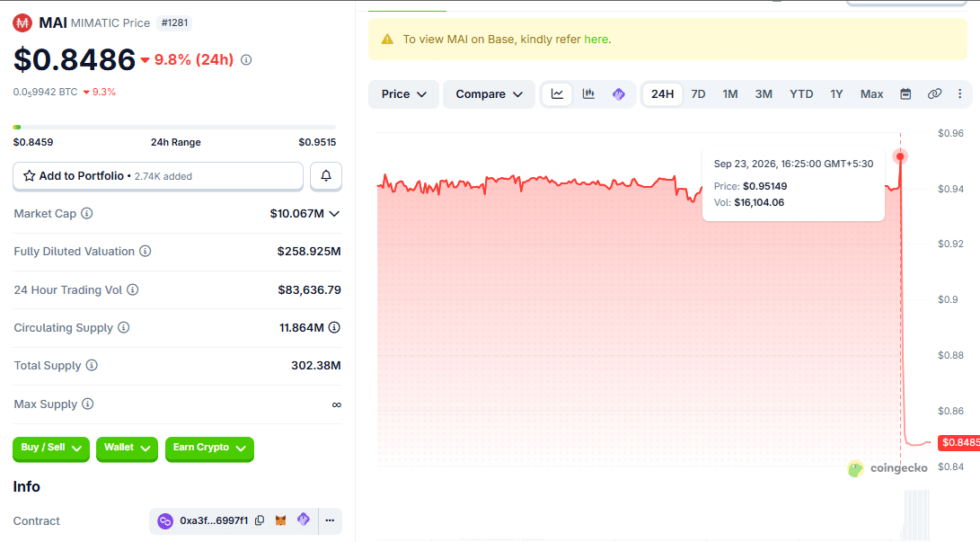The height and width of the screenshot is (542, 980).
Task: Show Fully Diluted Valuation info icon
Action: (x=145, y=251)
